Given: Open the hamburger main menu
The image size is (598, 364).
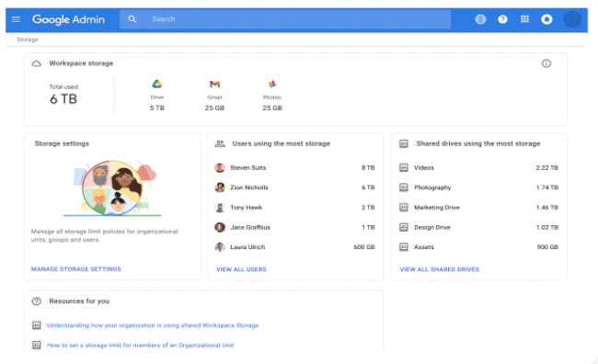Looking at the screenshot, I should coord(16,19).
